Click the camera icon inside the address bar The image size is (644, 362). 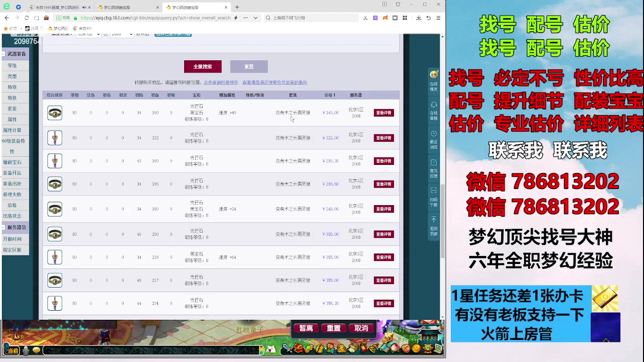pyautogui.click(x=395, y=18)
